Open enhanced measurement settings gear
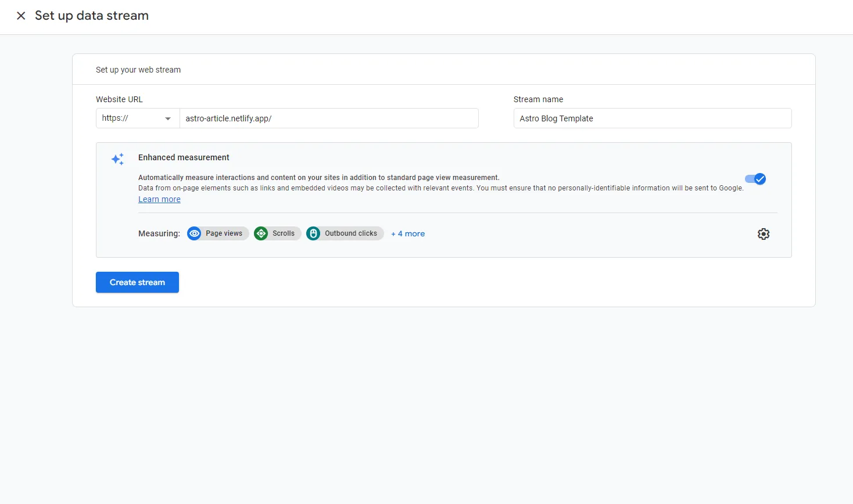The image size is (853, 504). (763, 234)
